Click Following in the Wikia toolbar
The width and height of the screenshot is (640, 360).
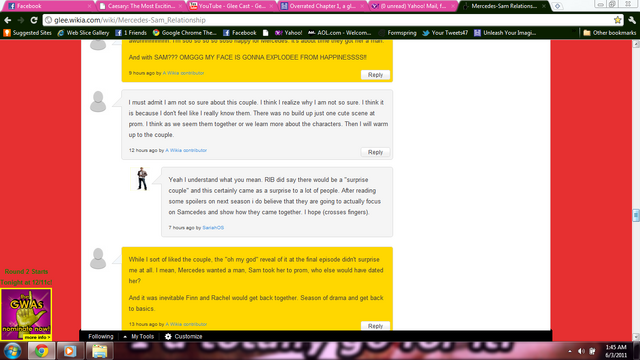click(100, 336)
